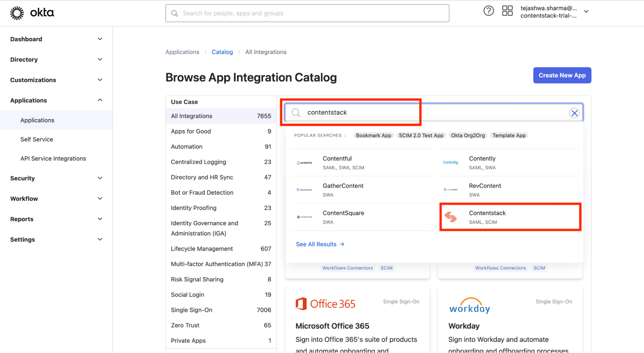Click Applications breadcrumb link
Image resolution: width=644 pixels, height=353 pixels.
(x=182, y=52)
